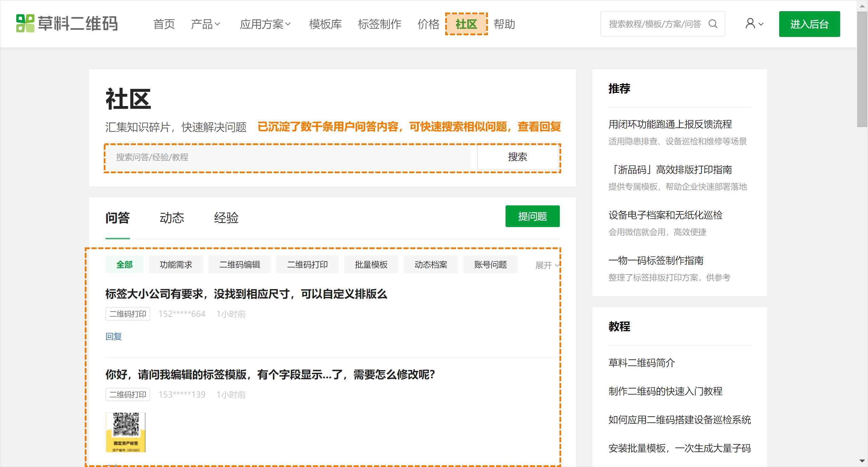Image resolution: width=868 pixels, height=467 pixels.
Task: Click the 草料二维码 logo
Action: pos(67,23)
